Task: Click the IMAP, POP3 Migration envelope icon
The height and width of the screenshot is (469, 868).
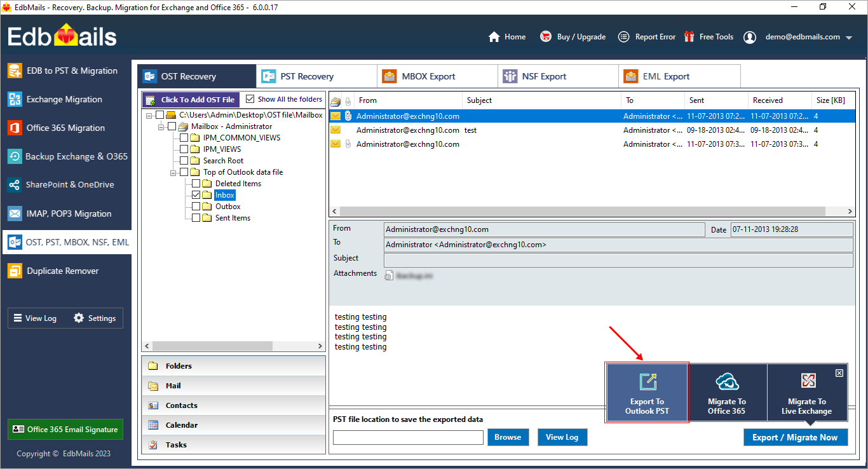Action: point(15,214)
